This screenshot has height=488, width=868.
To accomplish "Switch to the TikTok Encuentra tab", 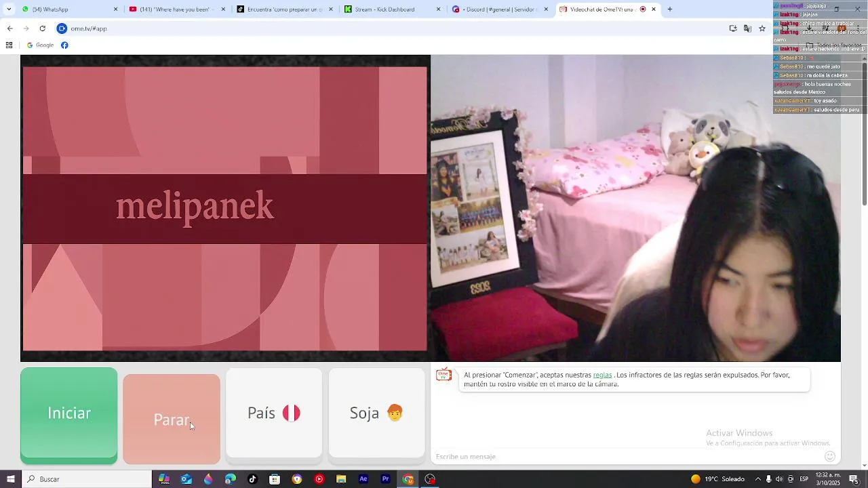I will 285,9.
